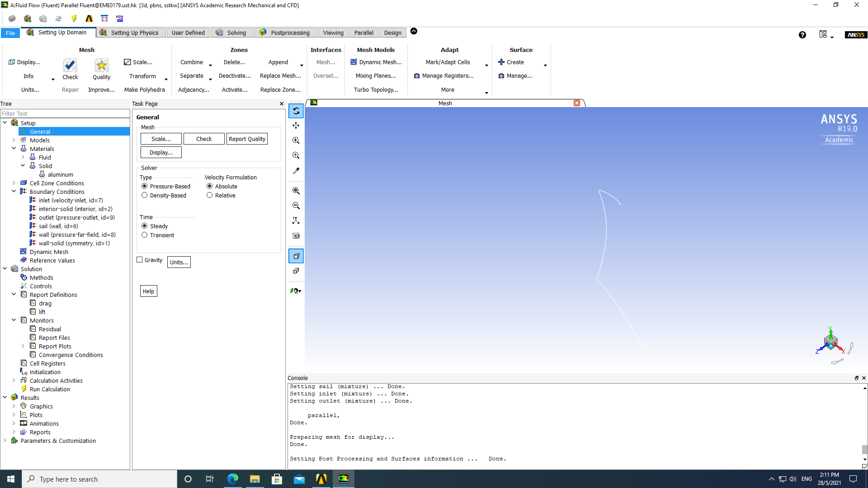
Task: Click the probe eyedropper tool
Action: (x=296, y=171)
